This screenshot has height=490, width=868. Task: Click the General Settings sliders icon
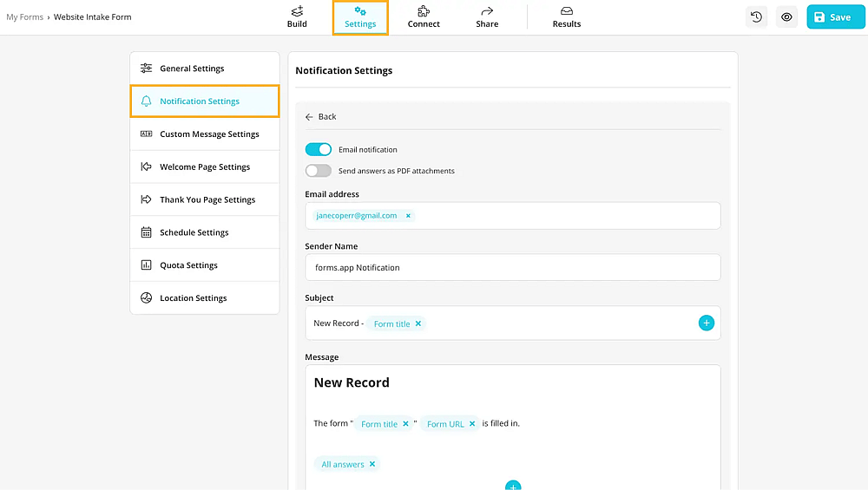click(146, 68)
